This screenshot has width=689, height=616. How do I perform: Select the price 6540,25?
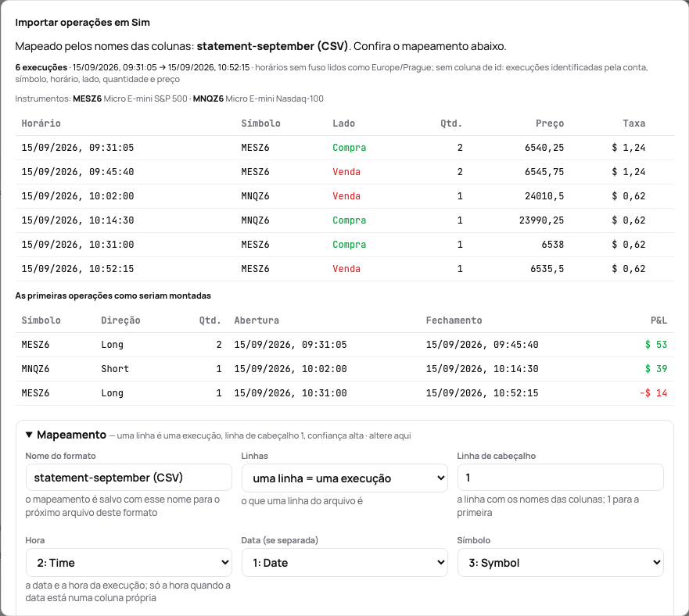[x=544, y=148]
